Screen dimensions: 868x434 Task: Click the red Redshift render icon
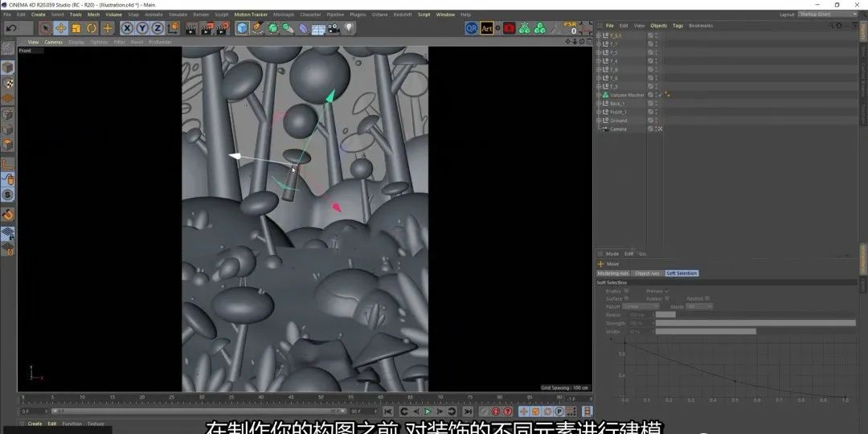point(510,28)
